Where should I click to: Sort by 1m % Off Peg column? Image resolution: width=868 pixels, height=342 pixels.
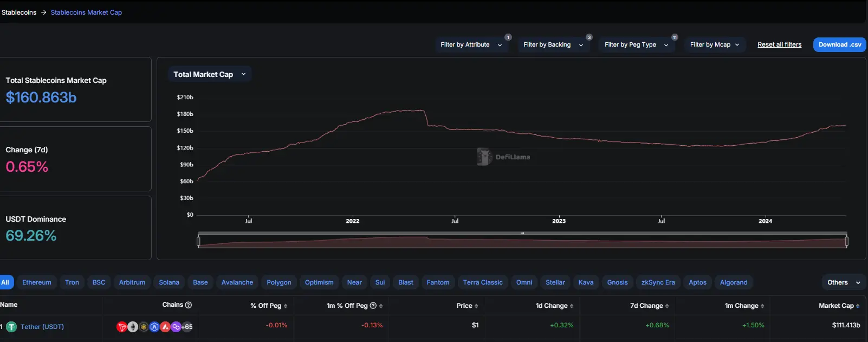click(381, 306)
